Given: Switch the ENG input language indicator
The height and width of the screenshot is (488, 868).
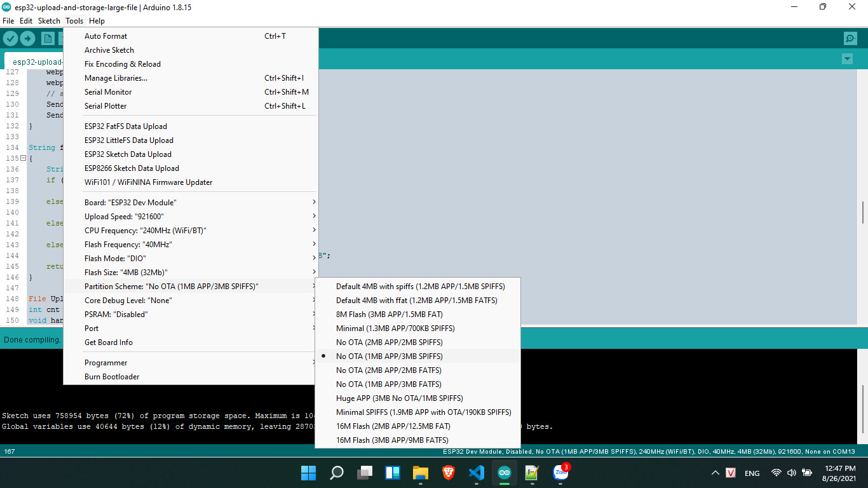Looking at the screenshot, I should click(x=752, y=473).
